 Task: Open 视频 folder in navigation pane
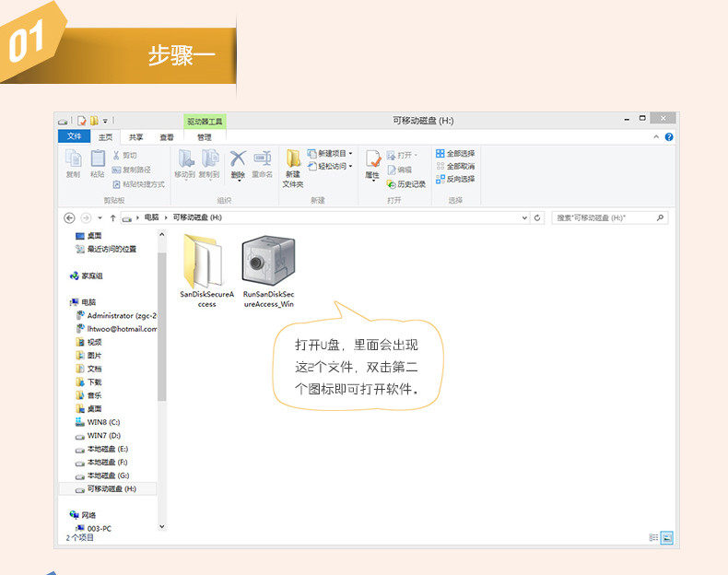click(x=88, y=343)
